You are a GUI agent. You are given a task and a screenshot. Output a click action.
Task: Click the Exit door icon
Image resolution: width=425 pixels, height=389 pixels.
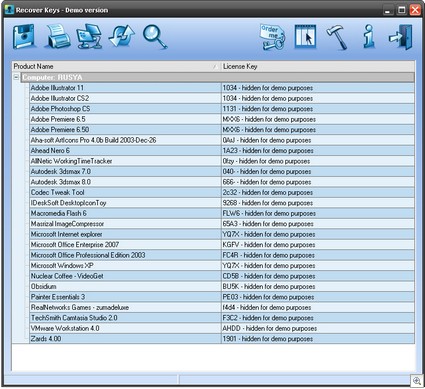coord(401,37)
